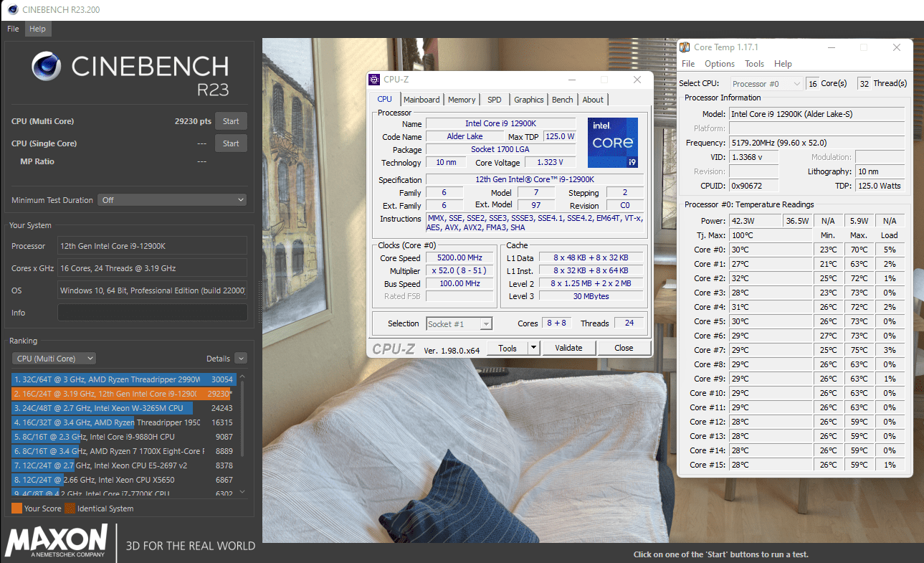Image resolution: width=924 pixels, height=563 pixels.
Task: Open the Options menu in Core Temp
Action: tap(720, 64)
